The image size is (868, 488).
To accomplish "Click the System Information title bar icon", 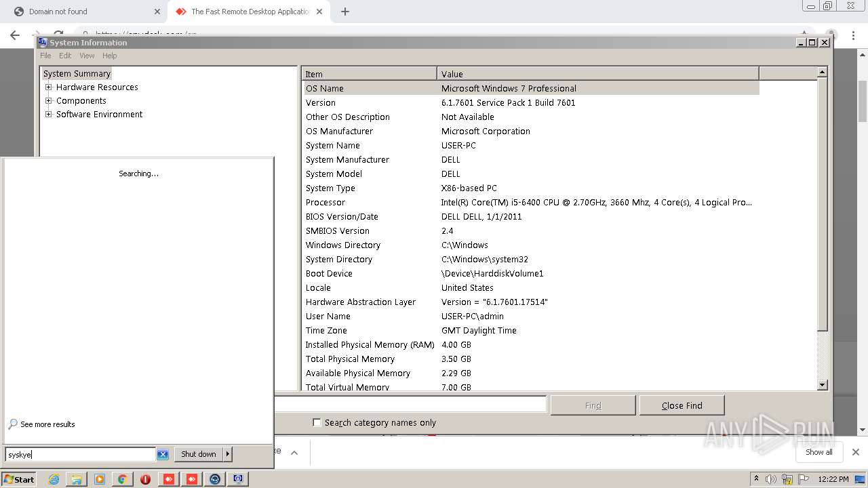I will tap(43, 42).
